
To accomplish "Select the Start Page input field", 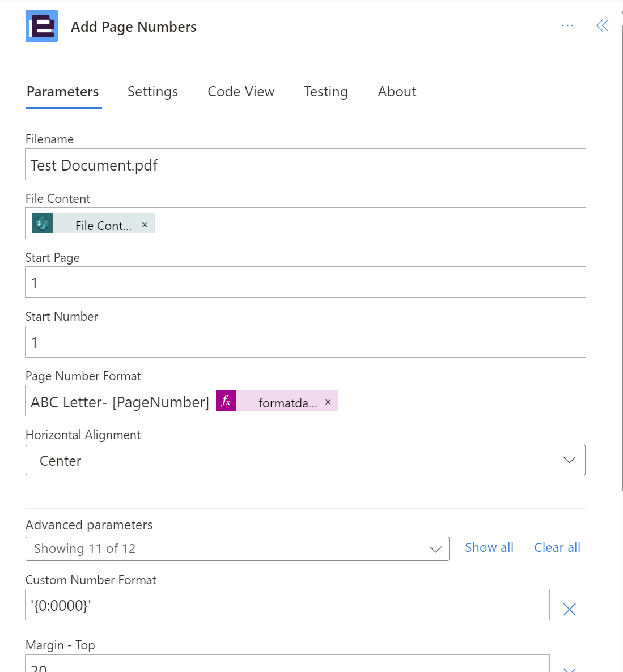I will click(306, 282).
